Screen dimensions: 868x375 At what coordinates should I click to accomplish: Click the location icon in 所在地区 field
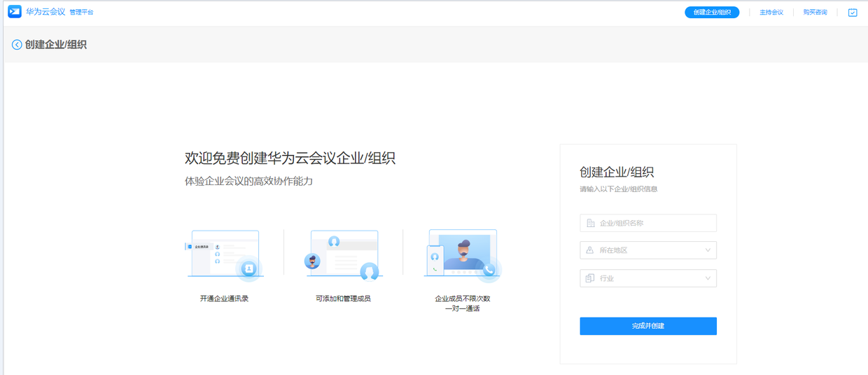pyautogui.click(x=590, y=250)
